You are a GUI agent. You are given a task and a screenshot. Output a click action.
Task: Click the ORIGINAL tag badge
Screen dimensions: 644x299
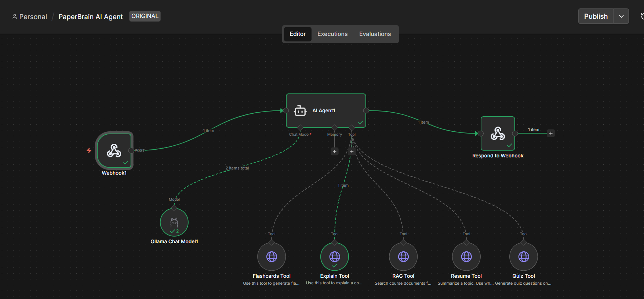(x=145, y=16)
